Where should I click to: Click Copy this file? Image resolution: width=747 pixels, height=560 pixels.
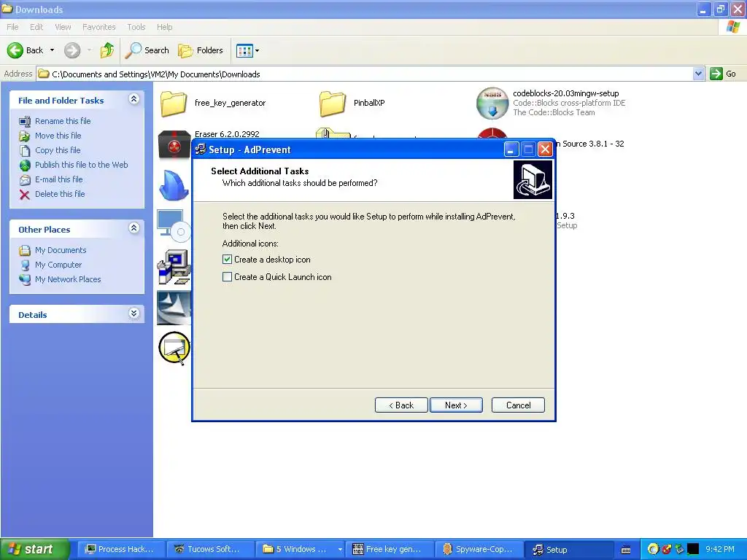pos(58,150)
